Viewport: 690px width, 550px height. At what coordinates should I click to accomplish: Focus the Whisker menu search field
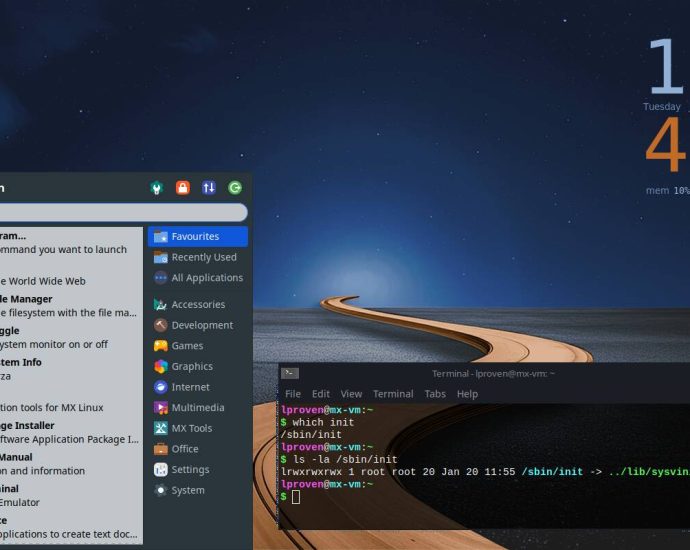tap(123, 213)
